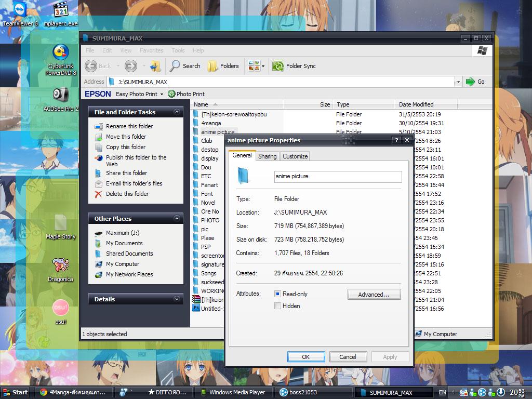Open the Tools menu
Screen dimensions: 532x399
tap(178, 50)
